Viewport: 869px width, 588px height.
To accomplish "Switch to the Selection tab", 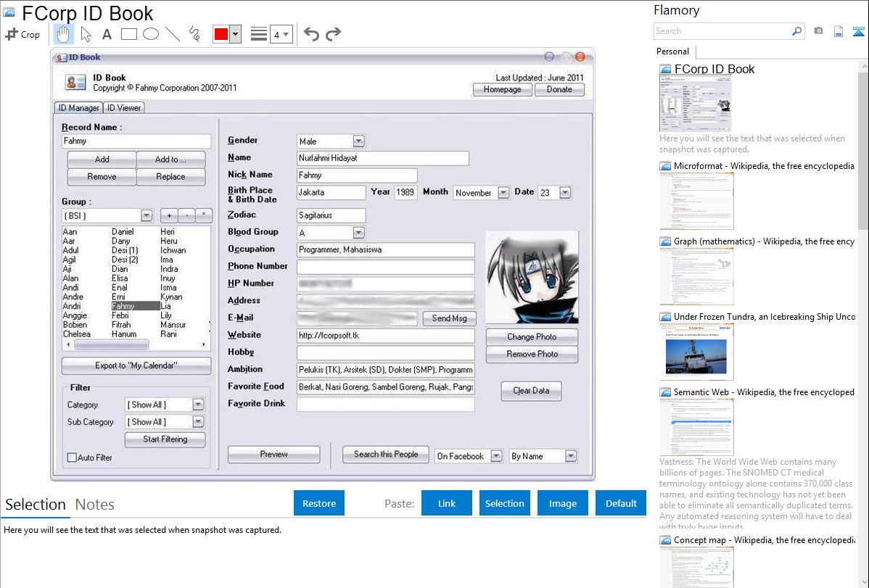I will pos(36,505).
